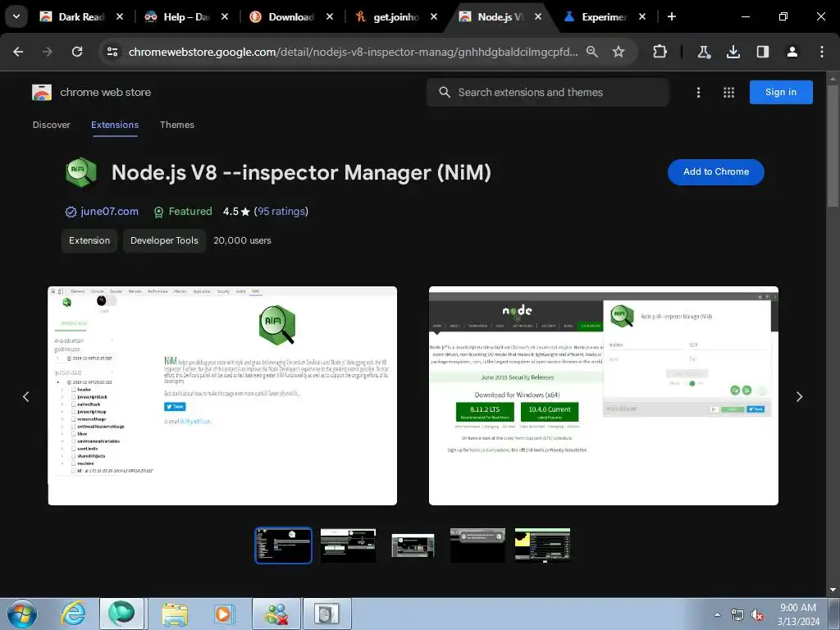Screen dimensions: 840x630
Task: View site information icon in address bar
Action: [112, 52]
